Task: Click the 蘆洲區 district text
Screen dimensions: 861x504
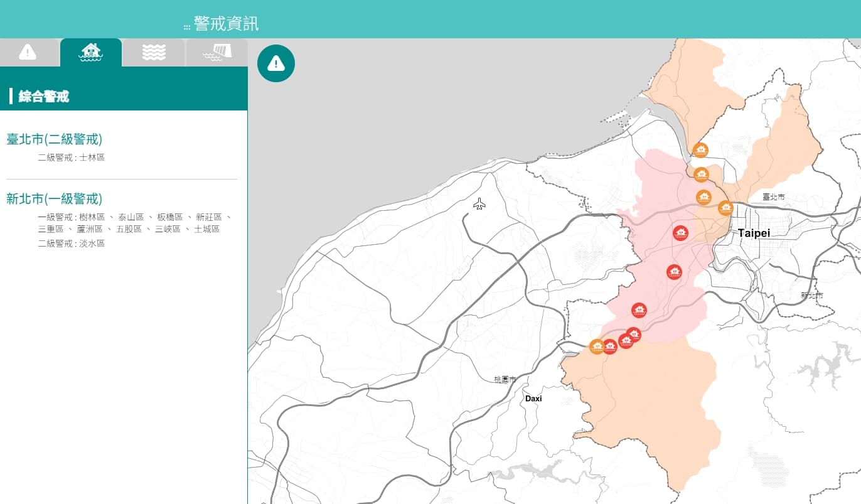Action: click(x=90, y=230)
